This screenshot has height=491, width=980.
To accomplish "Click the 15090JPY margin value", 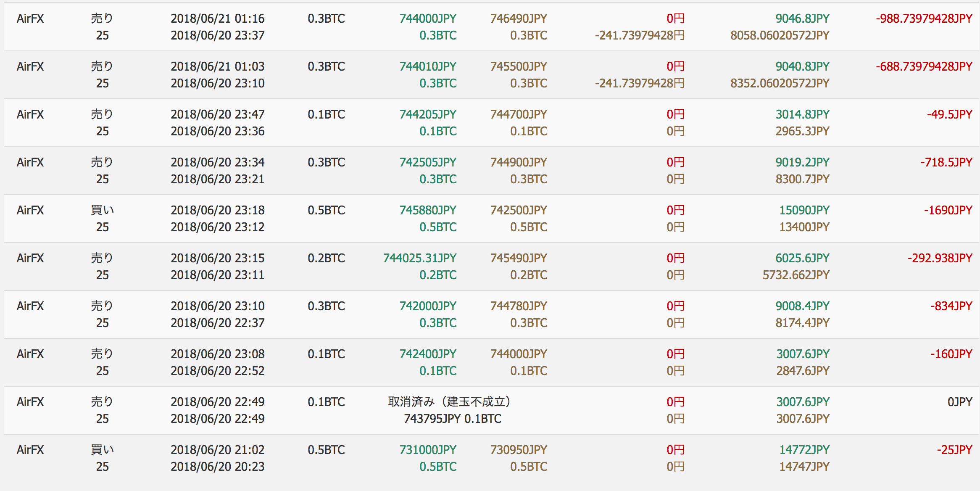I will (804, 210).
